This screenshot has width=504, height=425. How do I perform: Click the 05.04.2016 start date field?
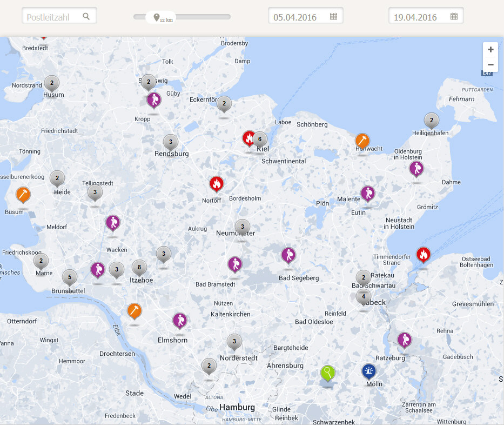[300, 17]
